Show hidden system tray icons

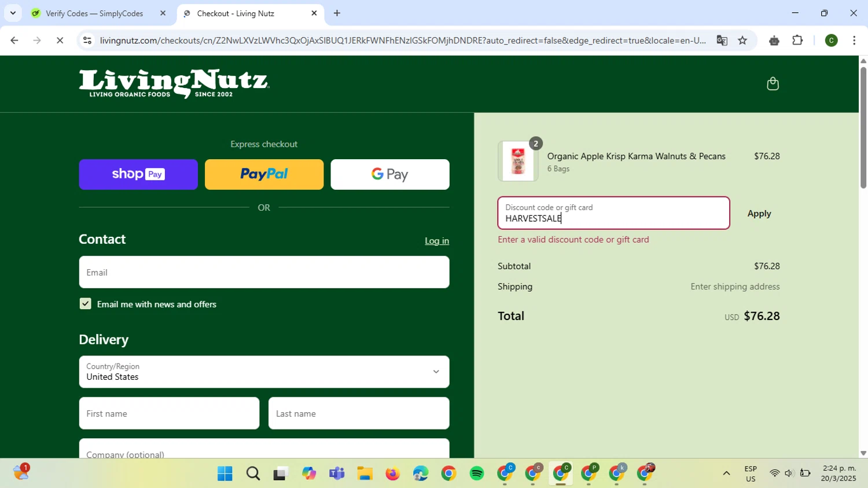[726, 474]
